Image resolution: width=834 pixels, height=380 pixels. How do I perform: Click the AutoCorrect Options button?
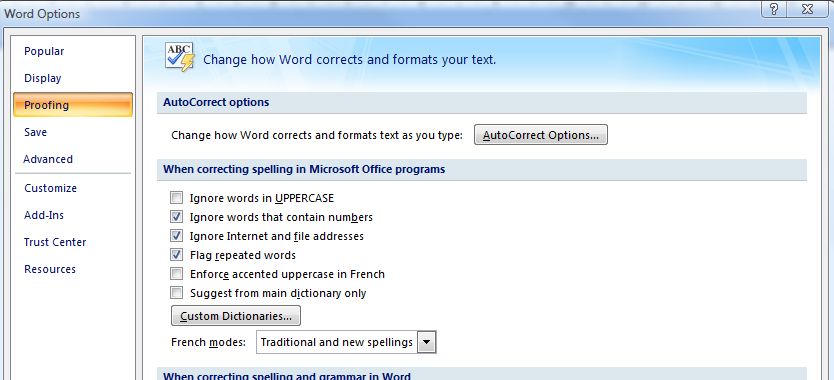[x=540, y=135]
